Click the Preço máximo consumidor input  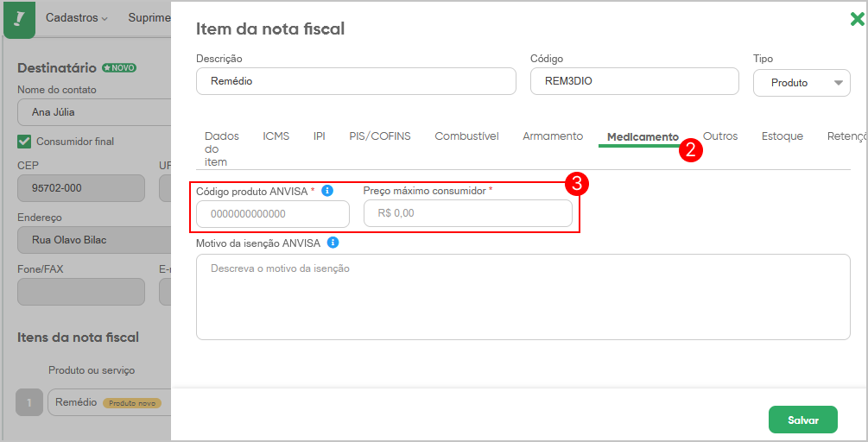pyautogui.click(x=468, y=213)
